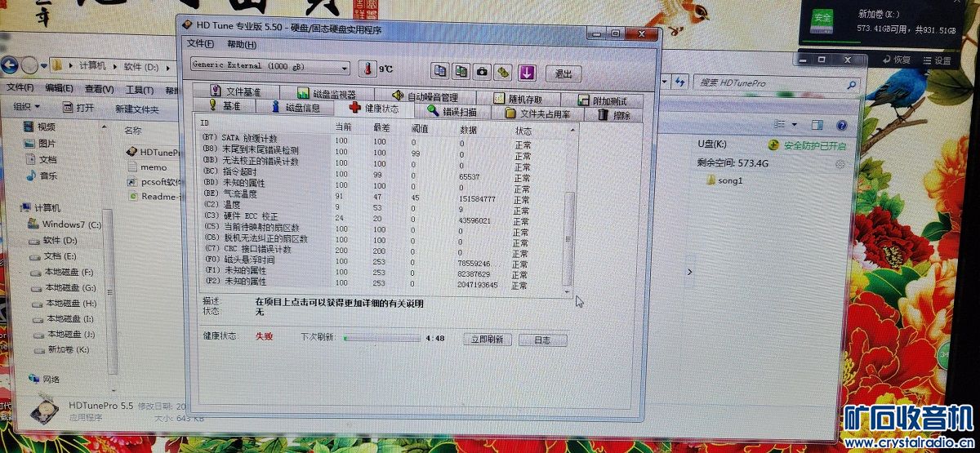Click 设置 in the drive popup

point(936,60)
